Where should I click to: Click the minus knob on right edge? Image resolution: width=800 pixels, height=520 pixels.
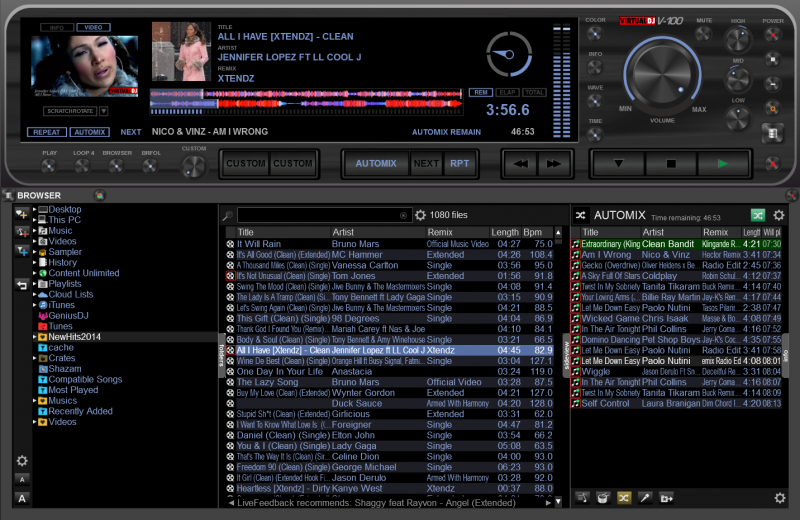(x=772, y=84)
